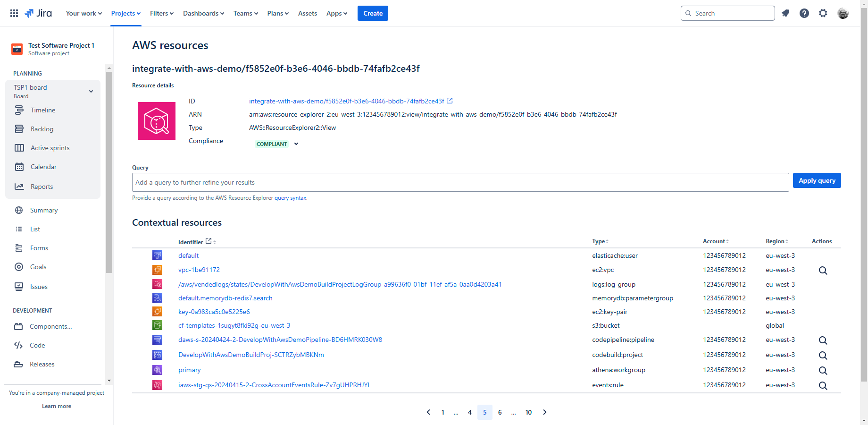The width and height of the screenshot is (868, 425).
Task: Focus the Search box in the header
Action: coord(728,13)
